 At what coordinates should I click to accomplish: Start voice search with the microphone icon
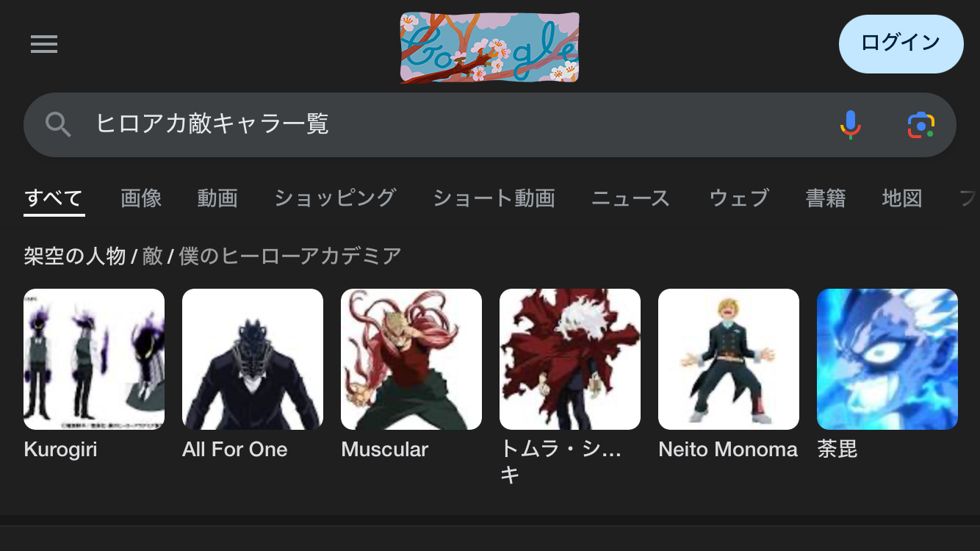[x=850, y=125]
